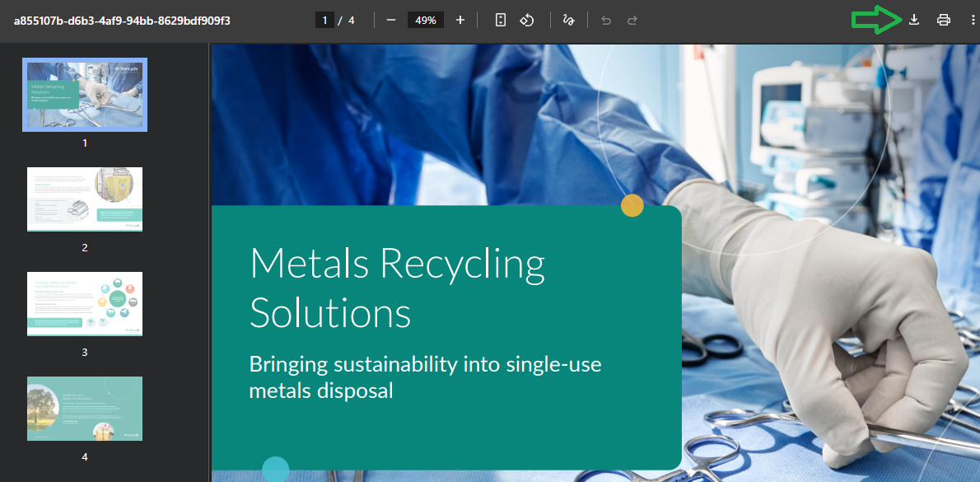Jump to page 2 thumbnail
980x482 pixels.
tap(85, 199)
